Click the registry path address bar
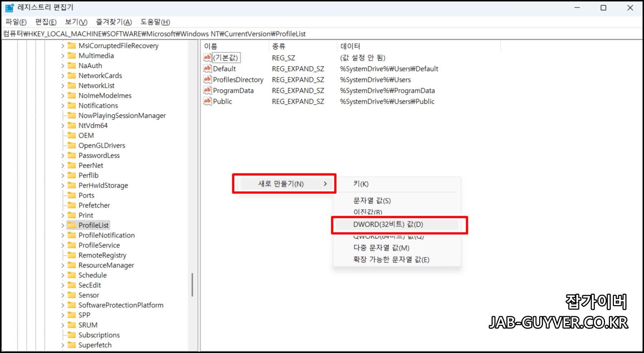Screen dimensions: 644x353 [154, 34]
